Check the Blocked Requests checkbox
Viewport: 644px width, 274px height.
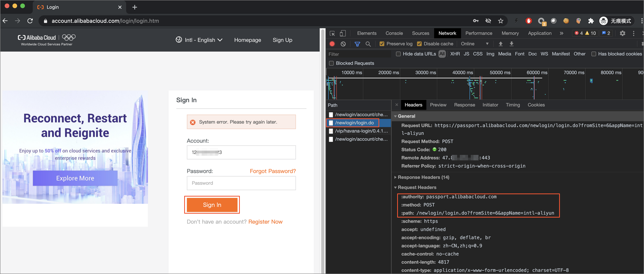click(x=331, y=63)
